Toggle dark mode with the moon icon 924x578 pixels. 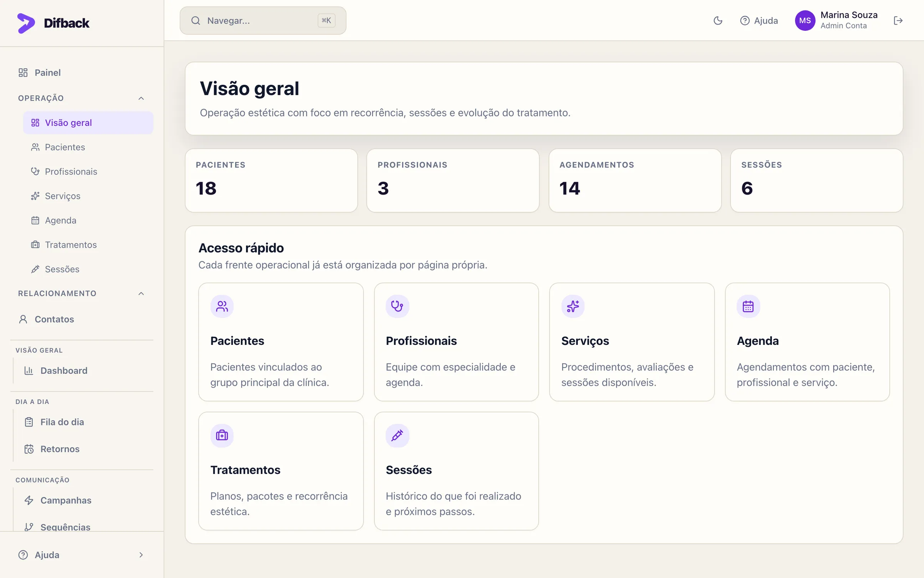click(718, 20)
